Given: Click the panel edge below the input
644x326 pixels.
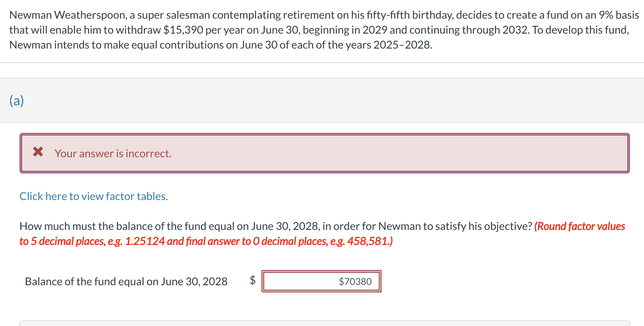Looking at the screenshot, I should [324, 321].
